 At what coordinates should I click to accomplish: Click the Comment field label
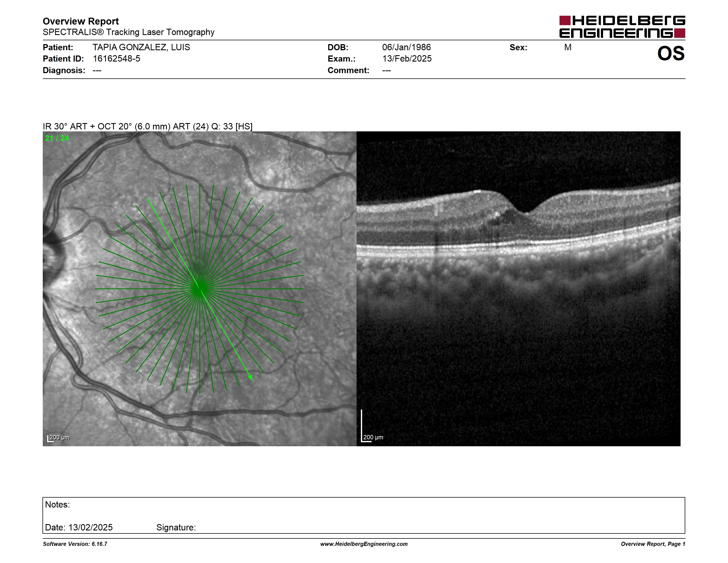coord(348,70)
